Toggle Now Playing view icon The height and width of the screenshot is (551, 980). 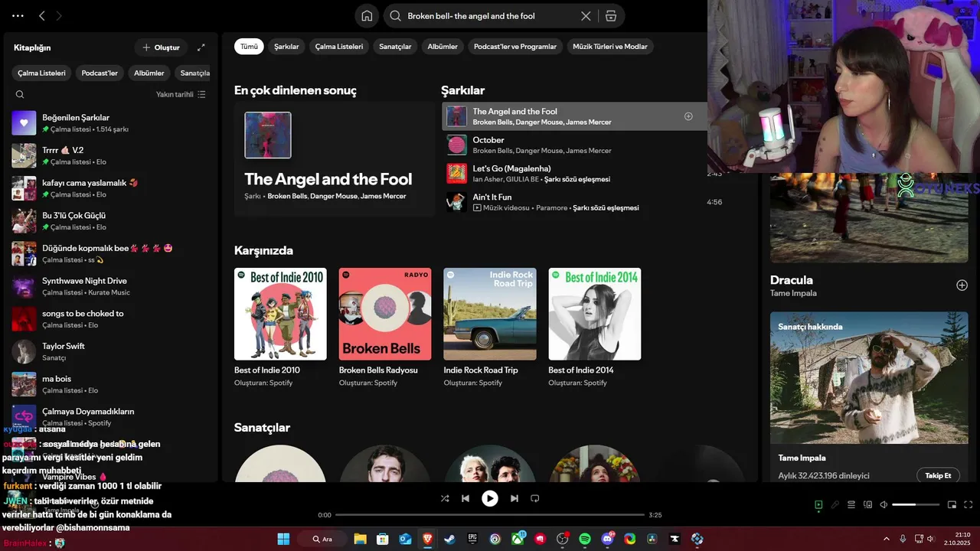point(818,505)
